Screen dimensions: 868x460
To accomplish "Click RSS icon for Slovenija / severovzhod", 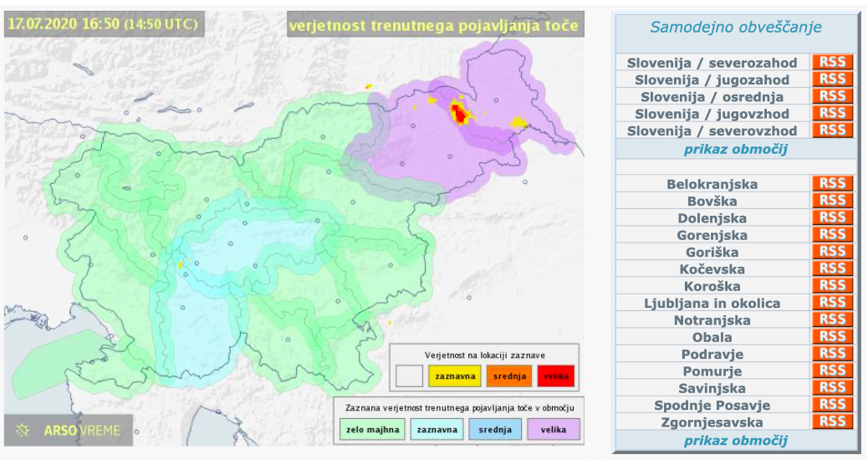I will click(832, 130).
